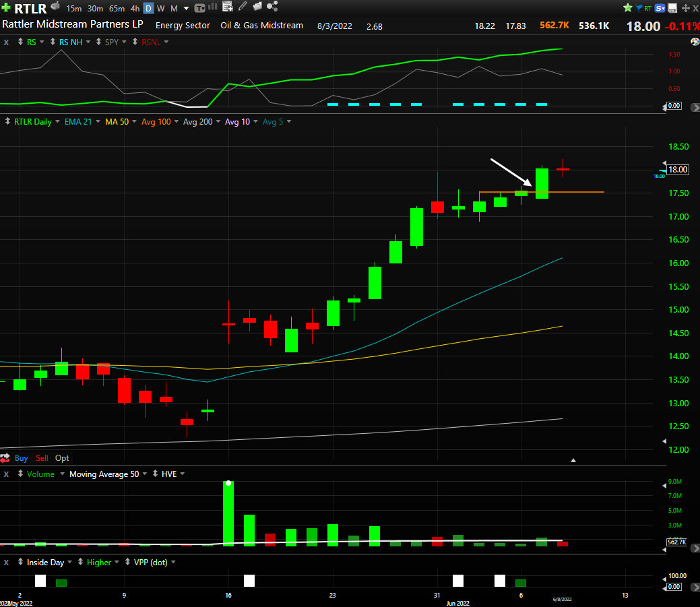Expand the MA 50 dropdown arrow
Viewport: 700px width, 607px height.
(x=134, y=121)
